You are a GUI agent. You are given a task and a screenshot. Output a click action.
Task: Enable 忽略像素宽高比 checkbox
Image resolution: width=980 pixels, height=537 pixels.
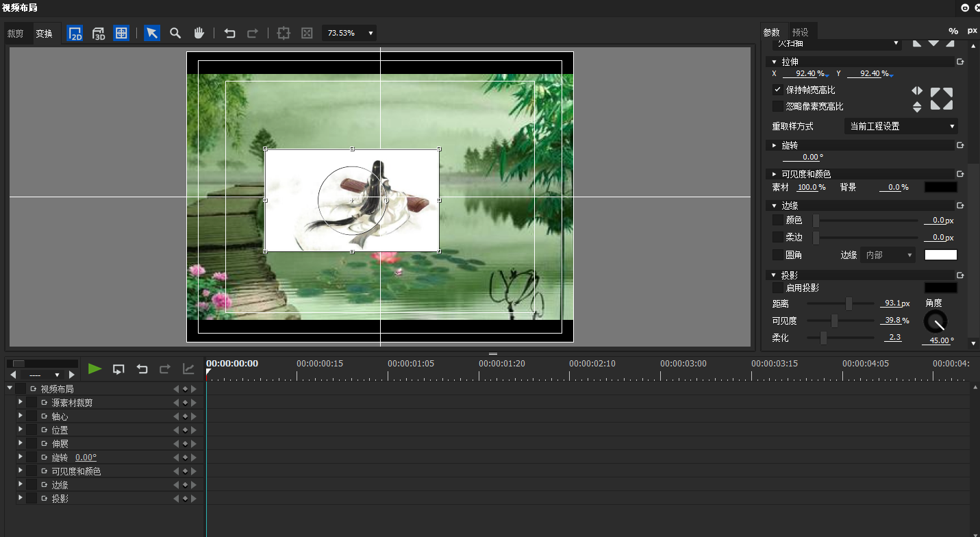point(777,106)
